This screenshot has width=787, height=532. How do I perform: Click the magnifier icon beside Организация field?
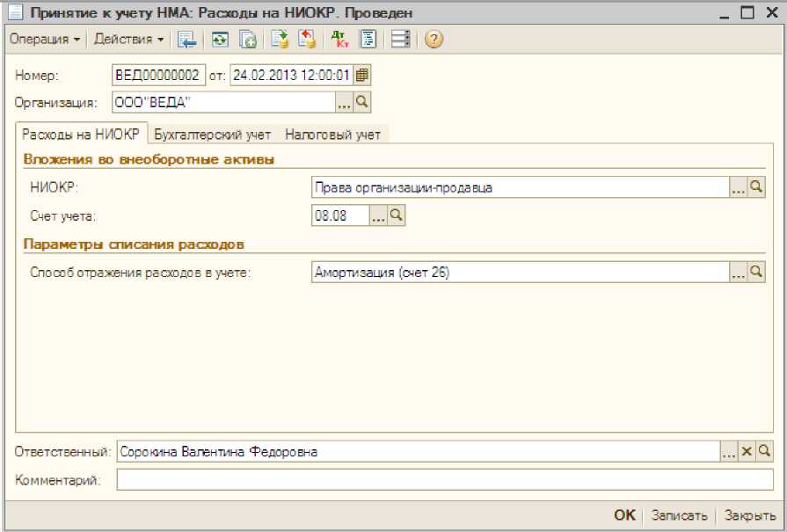click(x=361, y=103)
